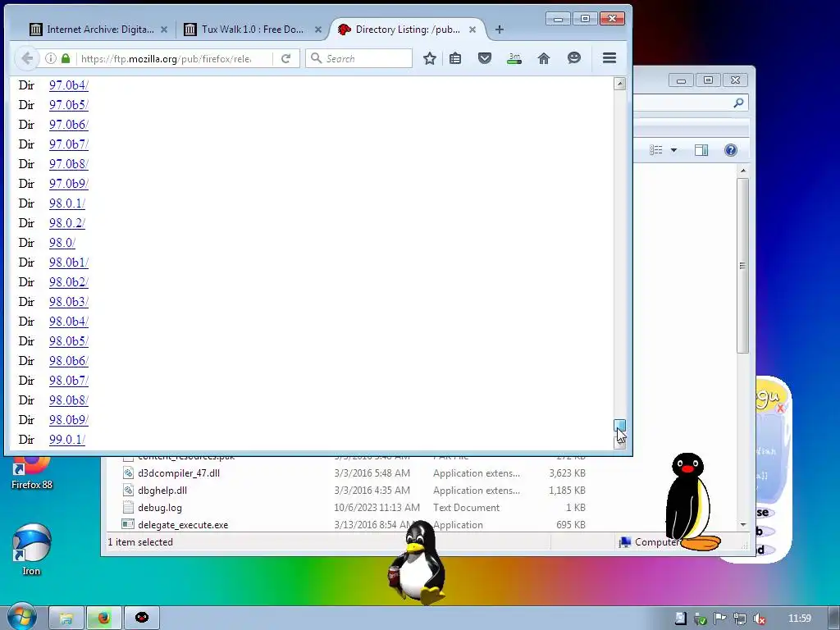Open the Action Center flag icon
This screenshot has height=630, width=840.
point(720,619)
